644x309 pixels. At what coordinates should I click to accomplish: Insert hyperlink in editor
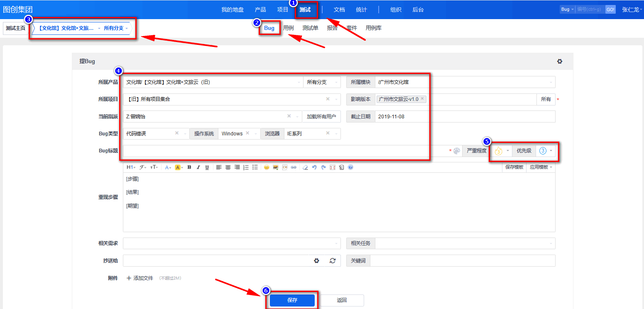coord(294,167)
